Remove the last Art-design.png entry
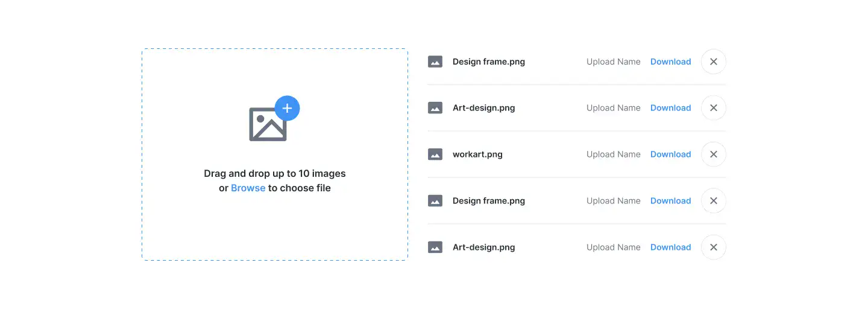Image resolution: width=868 pixels, height=309 pixels. click(x=714, y=247)
